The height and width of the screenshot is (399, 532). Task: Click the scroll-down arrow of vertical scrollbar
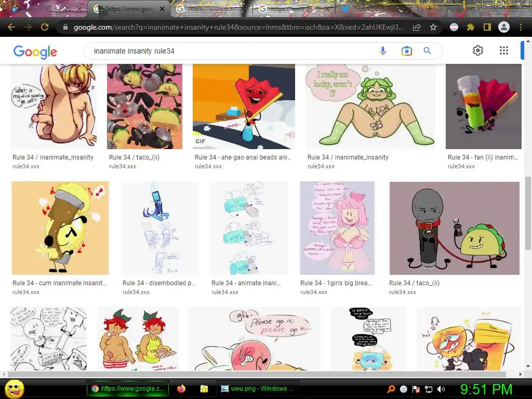(x=528, y=366)
